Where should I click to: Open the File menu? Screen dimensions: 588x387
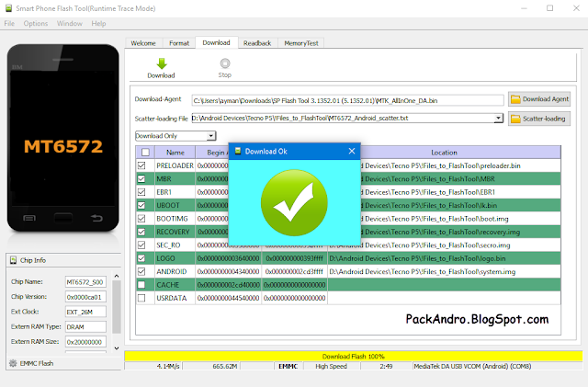[x=9, y=23]
